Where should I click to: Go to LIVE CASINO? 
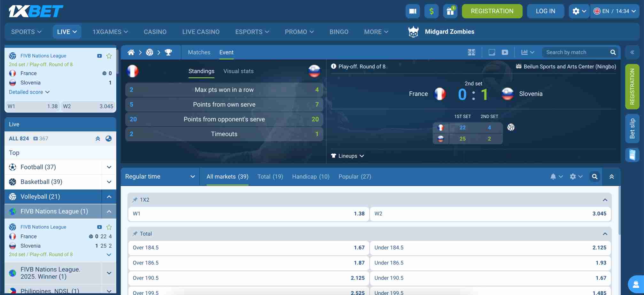[201, 32]
